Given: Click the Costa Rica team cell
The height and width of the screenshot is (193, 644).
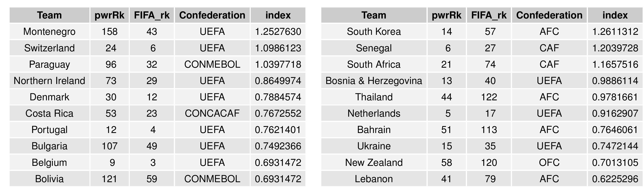Looking at the screenshot, I should (x=49, y=114).
